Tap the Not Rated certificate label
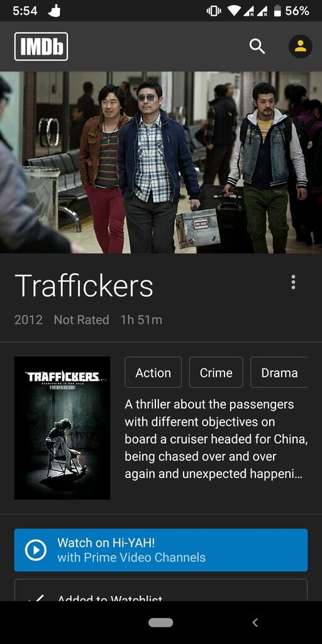The image size is (322, 644). pos(81,320)
